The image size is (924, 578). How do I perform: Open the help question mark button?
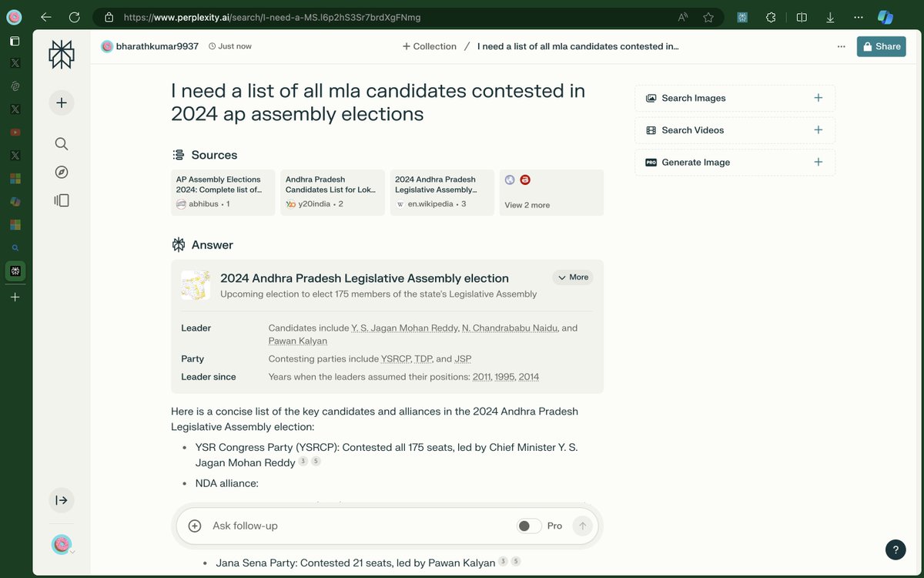(x=896, y=549)
